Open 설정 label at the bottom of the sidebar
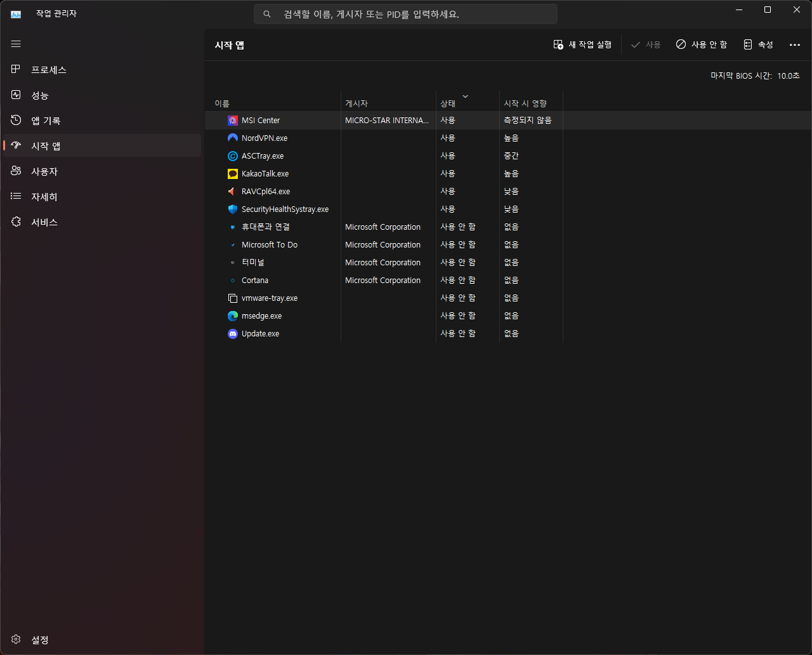 point(40,640)
